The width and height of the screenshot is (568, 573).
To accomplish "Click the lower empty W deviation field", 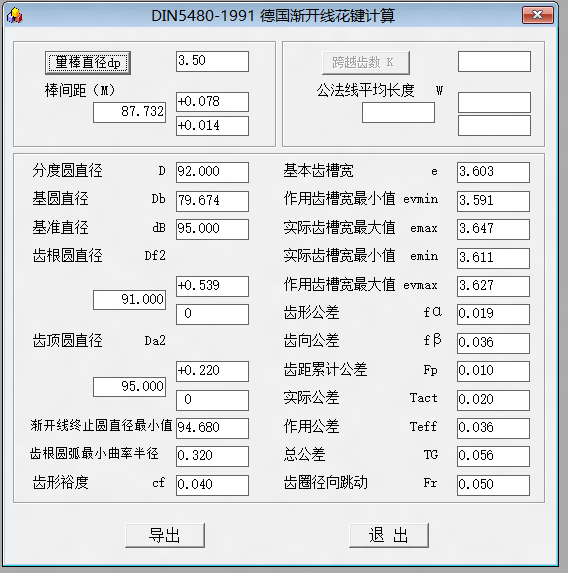I will pyautogui.click(x=494, y=126).
